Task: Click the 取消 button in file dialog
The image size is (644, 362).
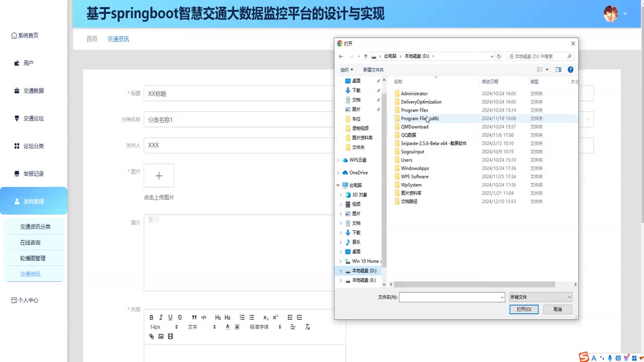Action: tap(557, 309)
